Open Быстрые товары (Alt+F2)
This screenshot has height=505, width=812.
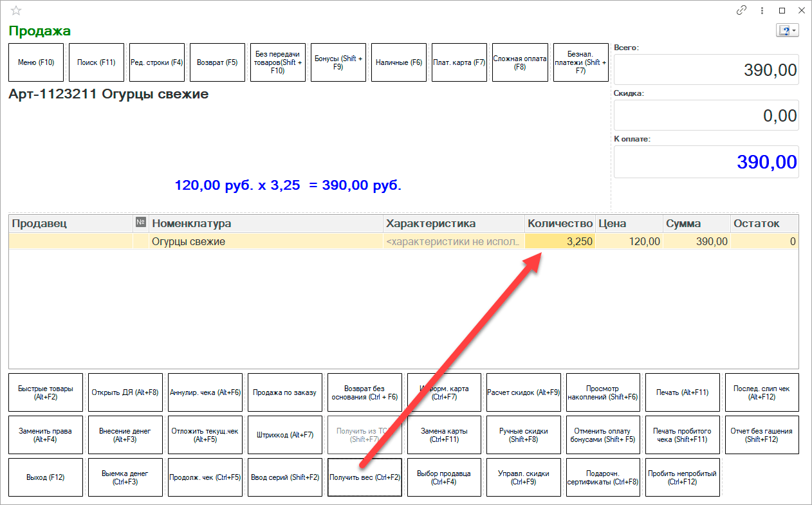tap(46, 392)
